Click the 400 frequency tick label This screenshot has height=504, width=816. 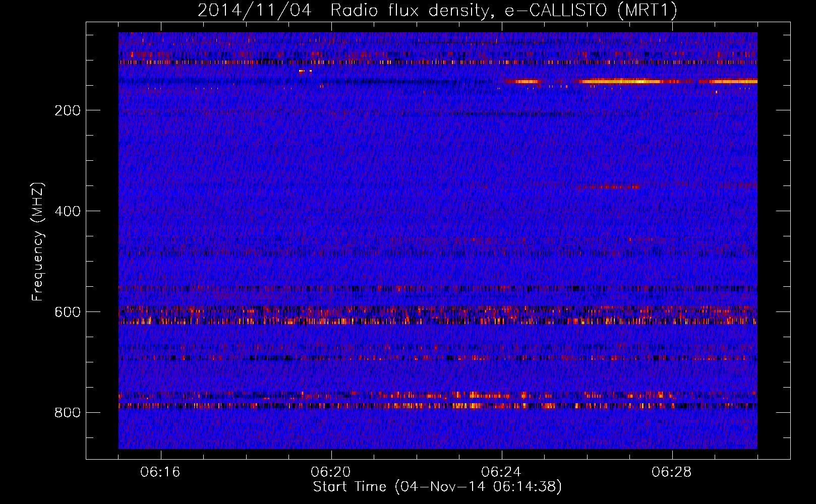pyautogui.click(x=68, y=211)
